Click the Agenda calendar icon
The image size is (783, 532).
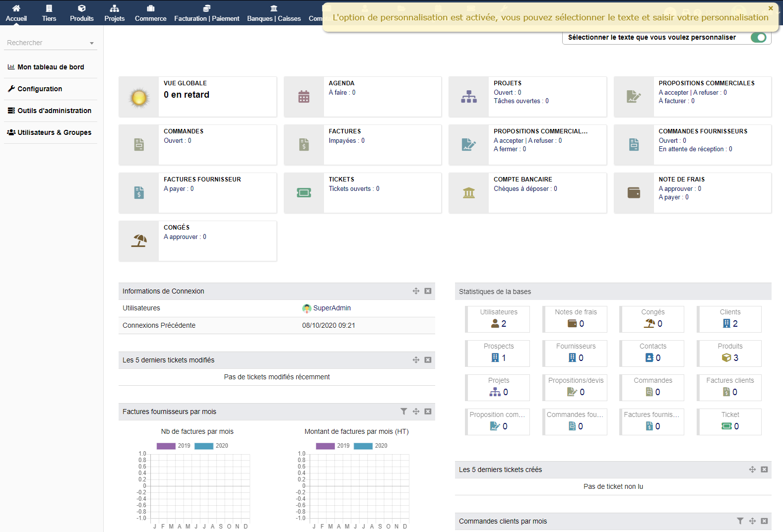point(304,97)
